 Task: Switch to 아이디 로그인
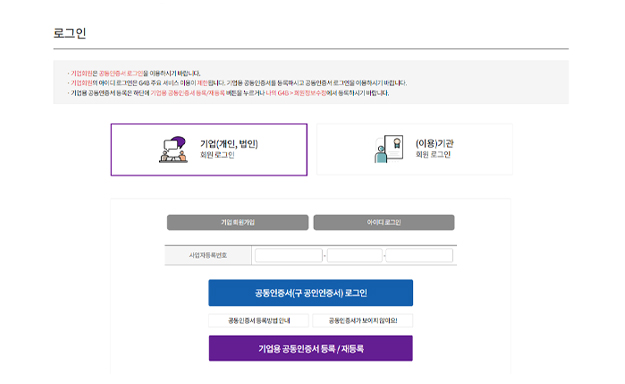coord(384,223)
